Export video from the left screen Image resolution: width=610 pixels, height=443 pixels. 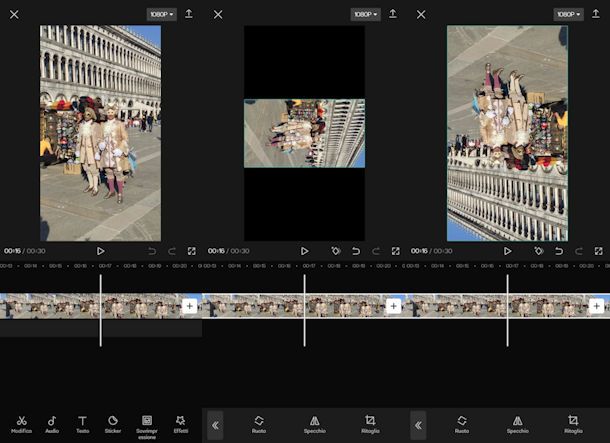189,14
